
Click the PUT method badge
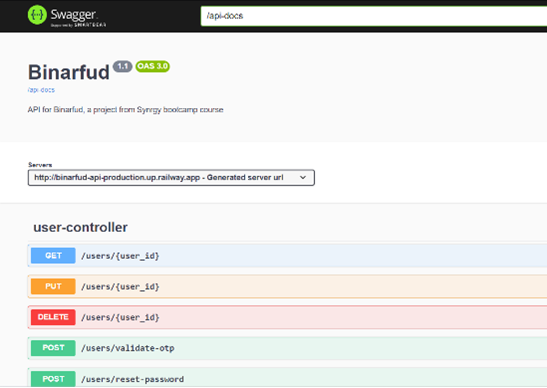(x=53, y=286)
